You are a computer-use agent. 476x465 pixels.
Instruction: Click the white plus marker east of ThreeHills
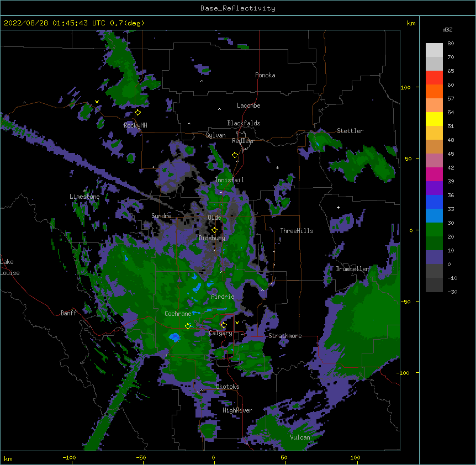338,207
